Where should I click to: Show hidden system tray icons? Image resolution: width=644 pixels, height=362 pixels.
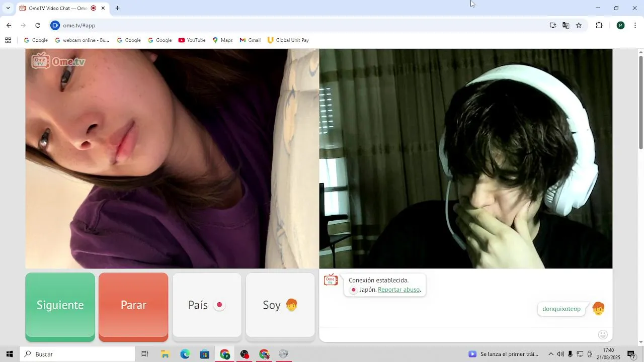(551, 354)
